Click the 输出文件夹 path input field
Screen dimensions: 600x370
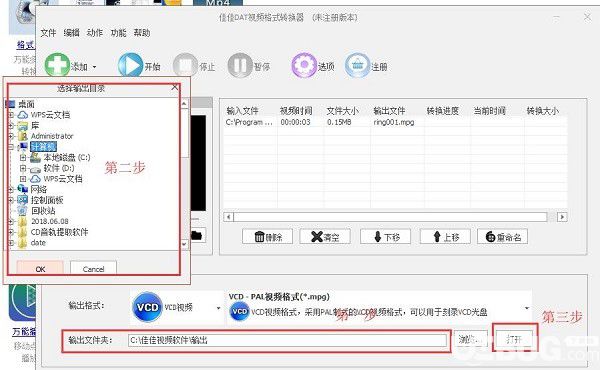tap(287, 340)
